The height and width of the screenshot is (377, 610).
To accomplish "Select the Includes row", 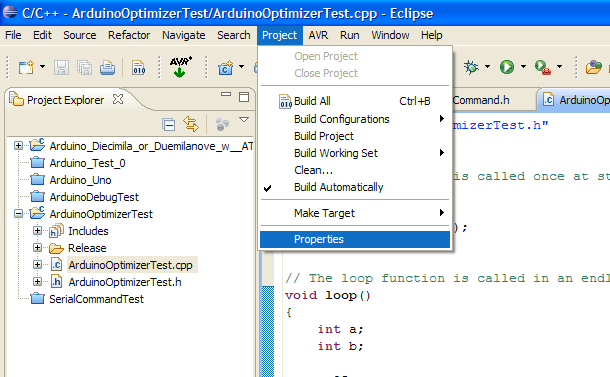I will [x=88, y=231].
